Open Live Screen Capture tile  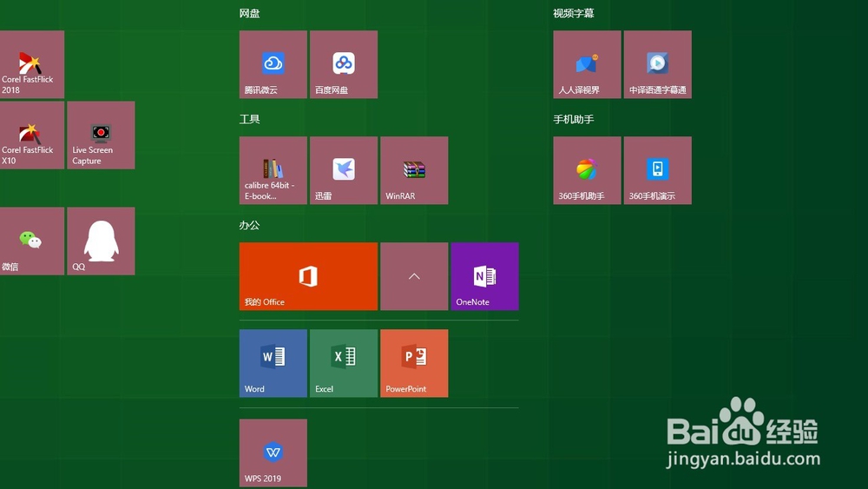(x=101, y=135)
